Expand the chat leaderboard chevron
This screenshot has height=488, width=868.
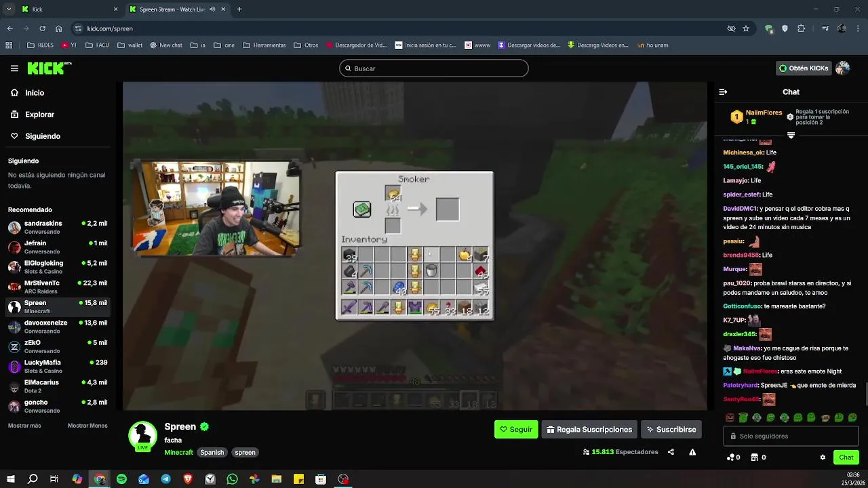click(x=791, y=136)
